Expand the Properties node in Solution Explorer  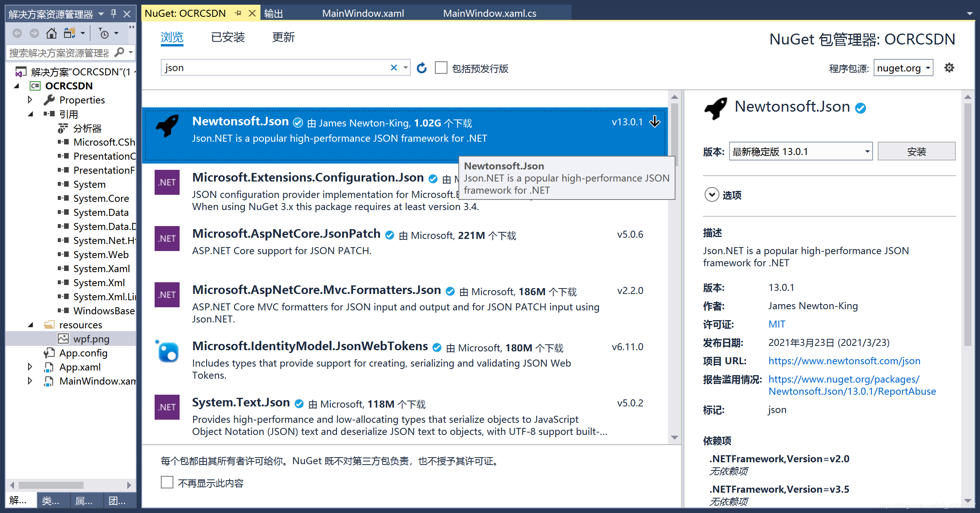30,100
